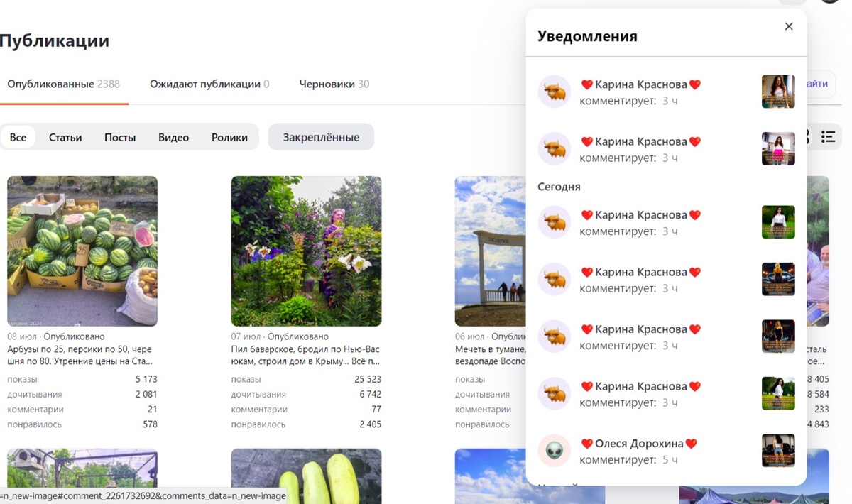Open the Карина Краснова avatar just below Сегодня
The width and height of the screenshot is (852, 504).
pos(555,222)
